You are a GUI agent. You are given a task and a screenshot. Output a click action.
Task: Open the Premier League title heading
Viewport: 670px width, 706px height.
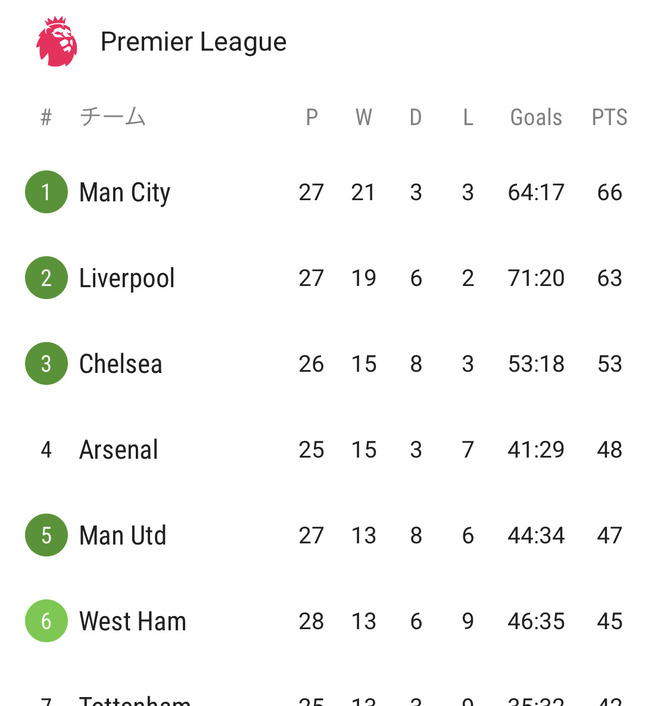193,42
